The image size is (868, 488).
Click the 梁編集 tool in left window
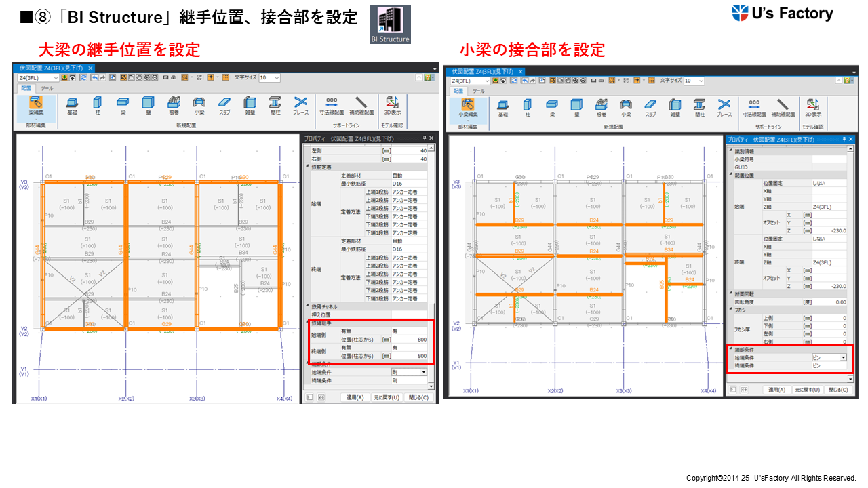click(36, 105)
